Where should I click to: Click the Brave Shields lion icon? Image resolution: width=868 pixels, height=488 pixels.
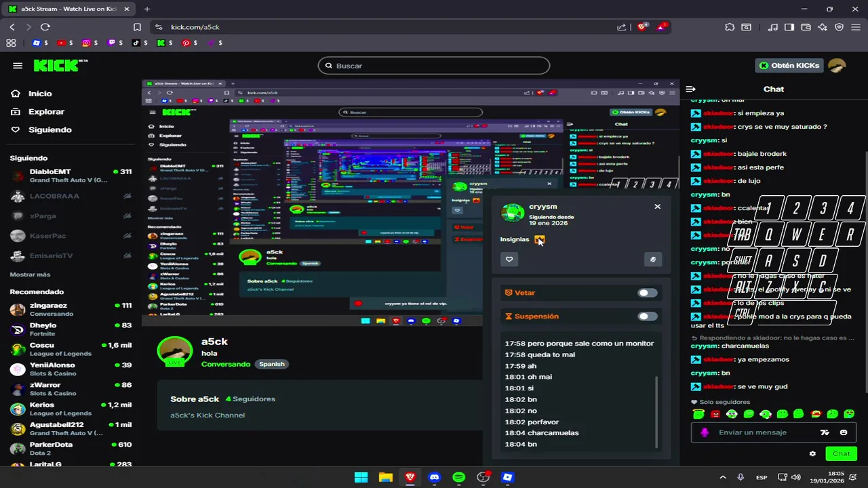642,27
